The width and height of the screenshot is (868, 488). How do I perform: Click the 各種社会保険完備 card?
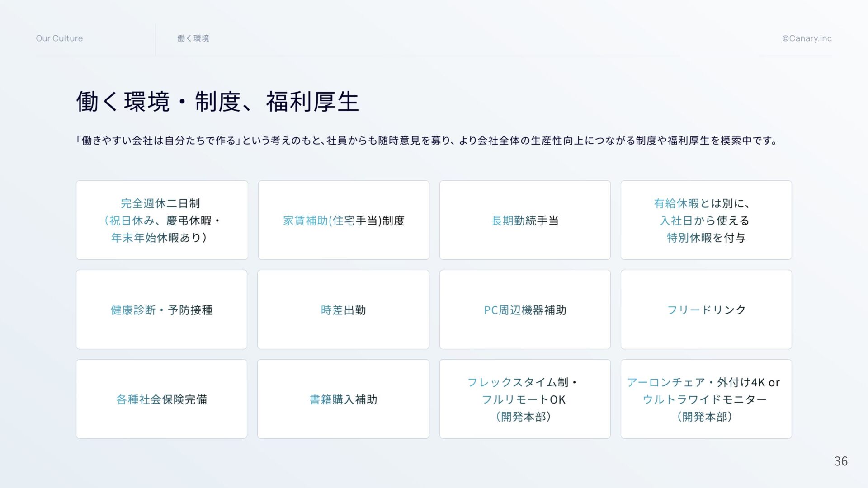[x=161, y=399]
